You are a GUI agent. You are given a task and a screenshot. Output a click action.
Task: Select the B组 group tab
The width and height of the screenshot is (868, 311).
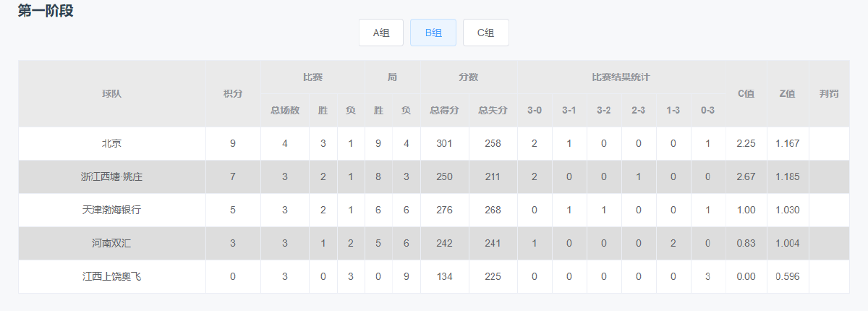[433, 33]
